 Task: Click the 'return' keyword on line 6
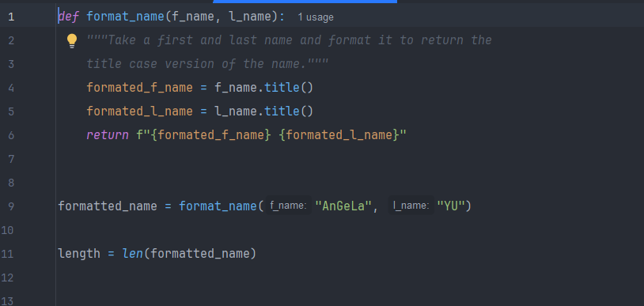click(x=108, y=135)
